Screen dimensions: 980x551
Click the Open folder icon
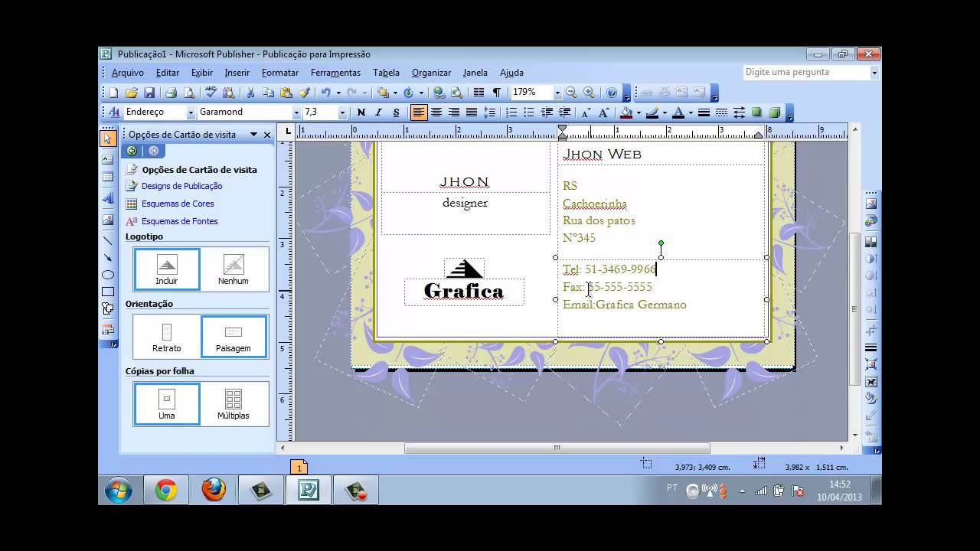(x=132, y=93)
